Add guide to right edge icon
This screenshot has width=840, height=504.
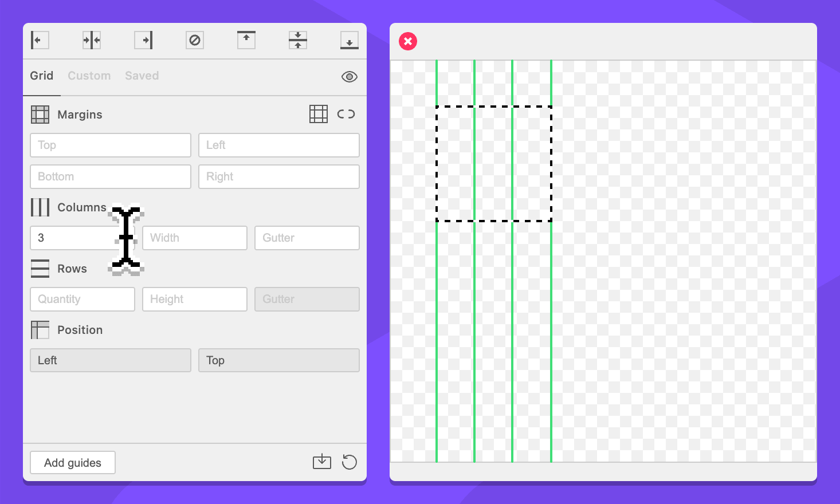[x=143, y=40]
